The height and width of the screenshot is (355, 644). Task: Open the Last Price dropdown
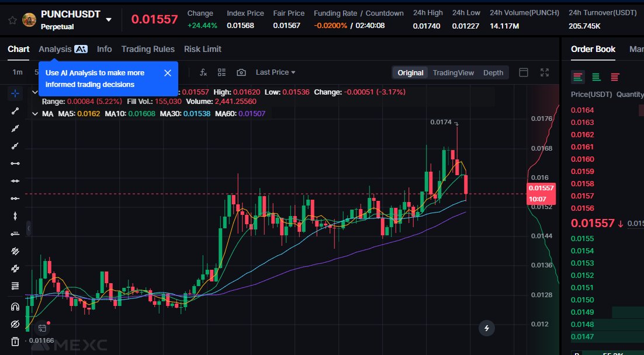pos(276,72)
